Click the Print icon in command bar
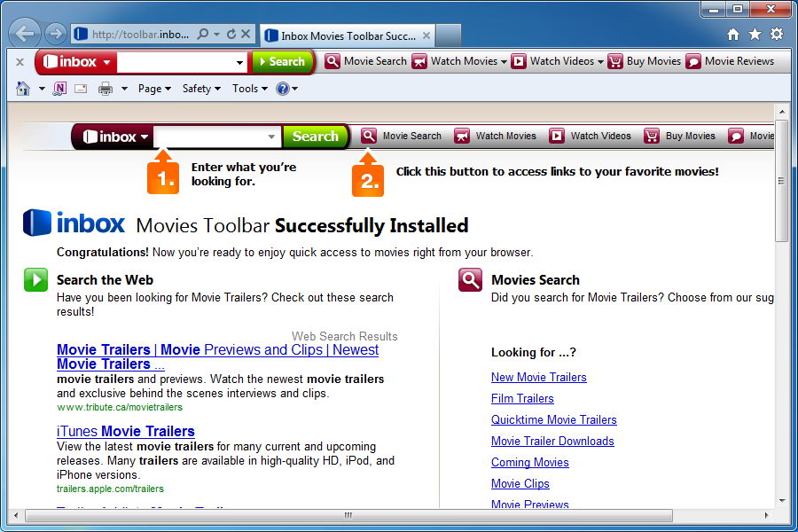Image resolution: width=798 pixels, height=532 pixels. 106,89
